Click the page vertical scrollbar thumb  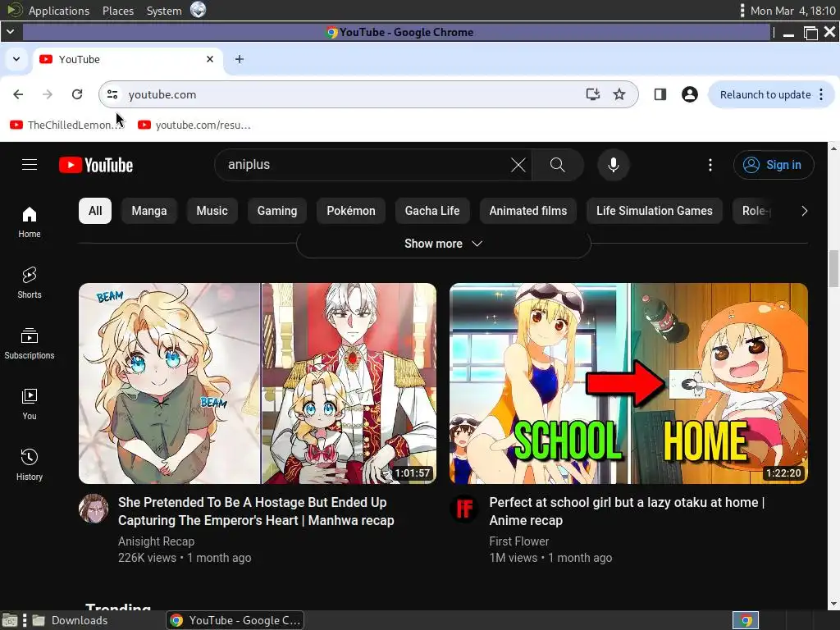[x=833, y=268]
